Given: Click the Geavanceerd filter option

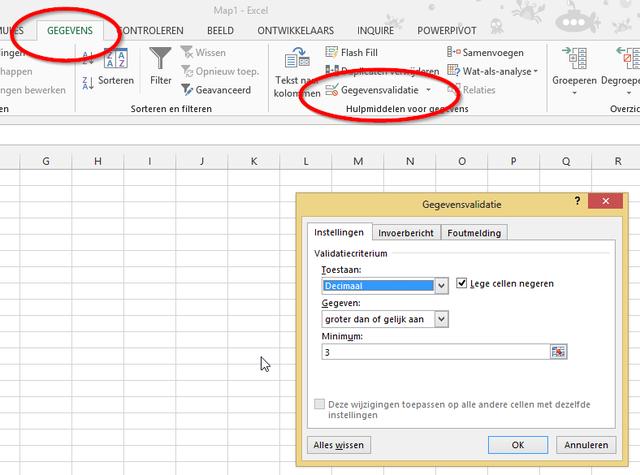Looking at the screenshot, I should (x=216, y=90).
